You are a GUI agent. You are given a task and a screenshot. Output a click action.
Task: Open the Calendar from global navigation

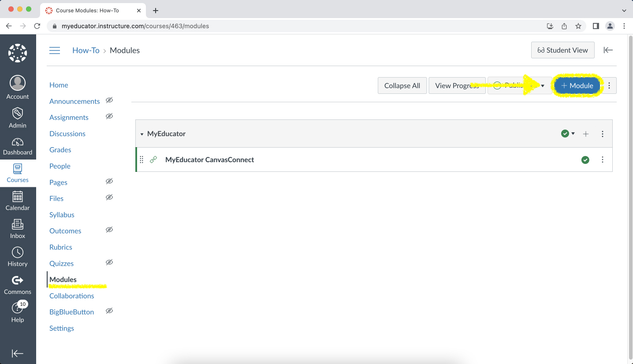click(x=18, y=201)
